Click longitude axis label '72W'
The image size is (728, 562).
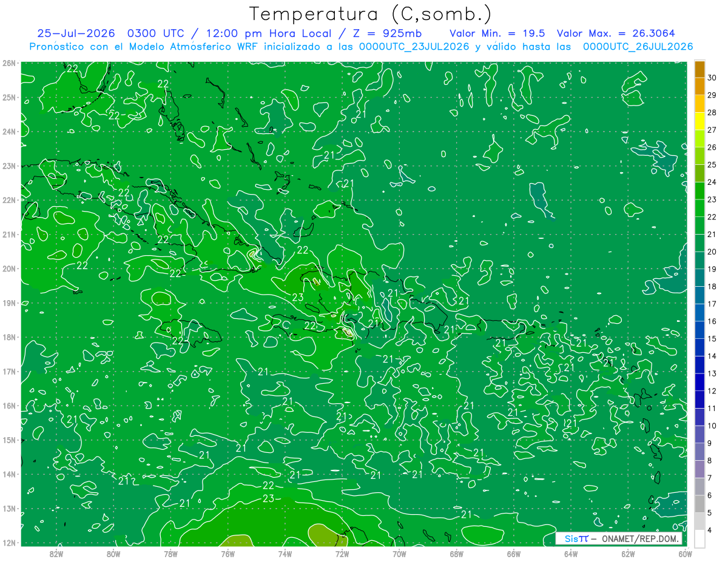(342, 554)
